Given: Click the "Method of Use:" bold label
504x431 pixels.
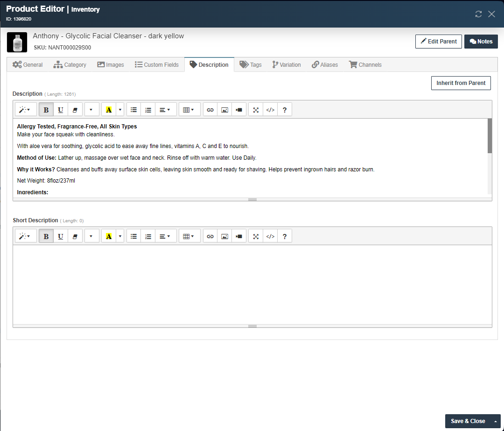Looking at the screenshot, I should tap(37, 158).
